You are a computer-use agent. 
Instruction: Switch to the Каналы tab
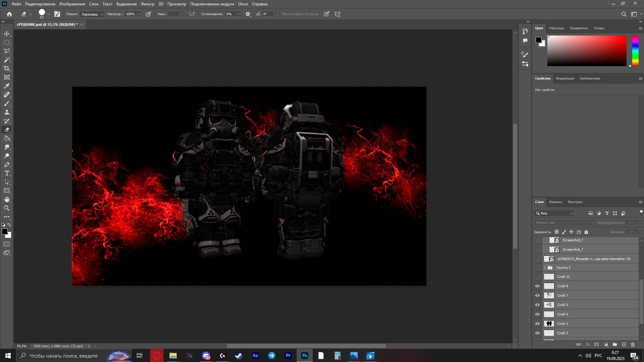click(555, 202)
